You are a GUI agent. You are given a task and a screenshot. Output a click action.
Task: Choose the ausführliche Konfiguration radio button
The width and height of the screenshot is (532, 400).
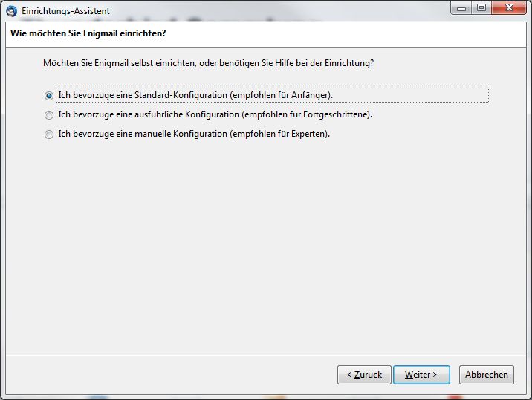(49, 115)
